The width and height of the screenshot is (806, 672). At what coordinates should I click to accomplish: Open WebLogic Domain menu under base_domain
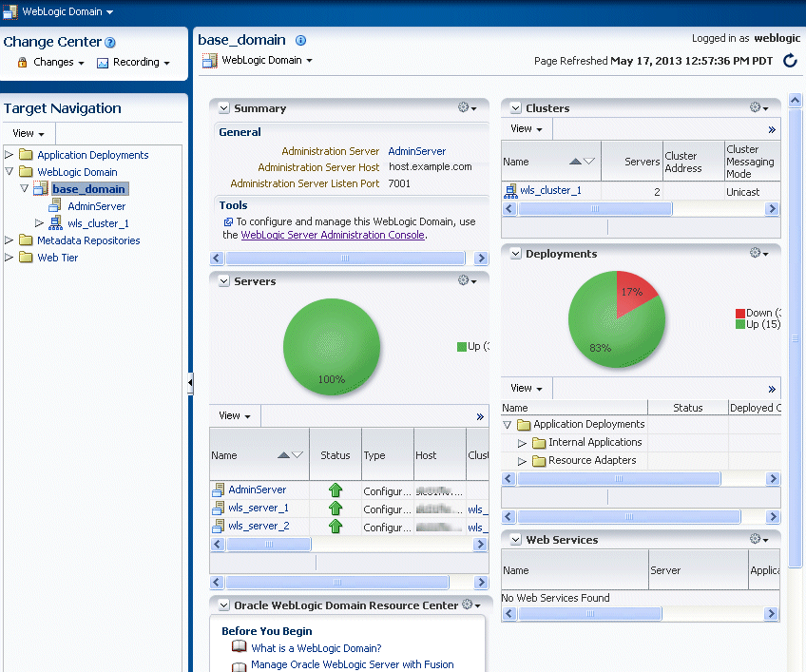click(x=267, y=60)
